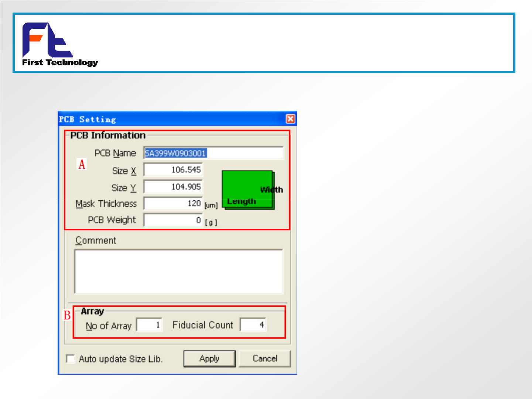Close the PCB Setting dialog
The image size is (532, 399).
click(x=291, y=119)
